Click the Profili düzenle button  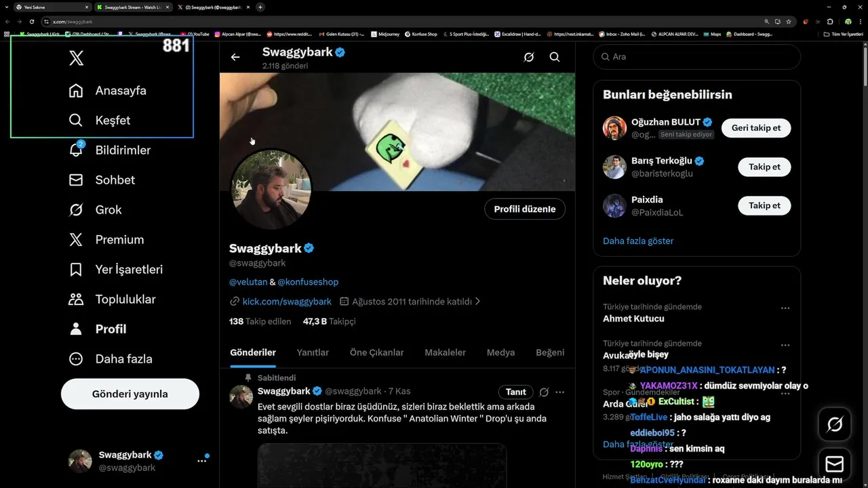click(525, 209)
